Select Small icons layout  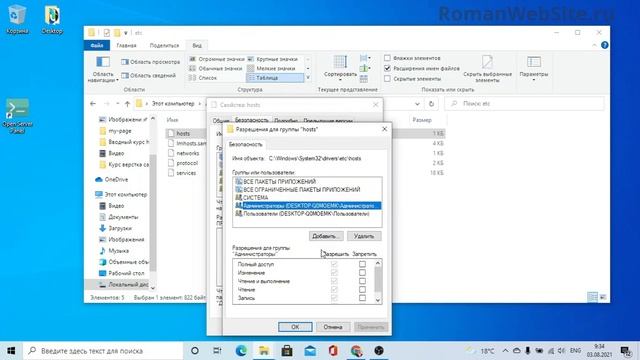coord(271,69)
